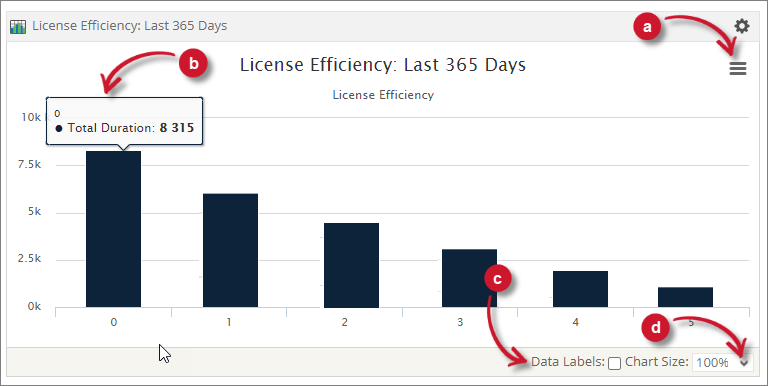Select the bar for category 4

580,289
